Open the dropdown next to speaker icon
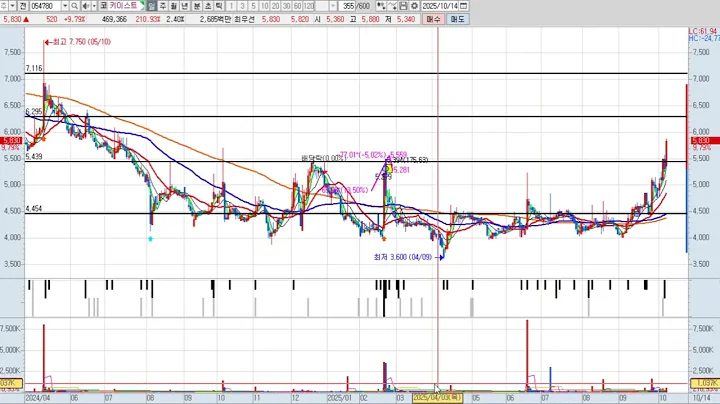The image size is (720, 404). 94,6
